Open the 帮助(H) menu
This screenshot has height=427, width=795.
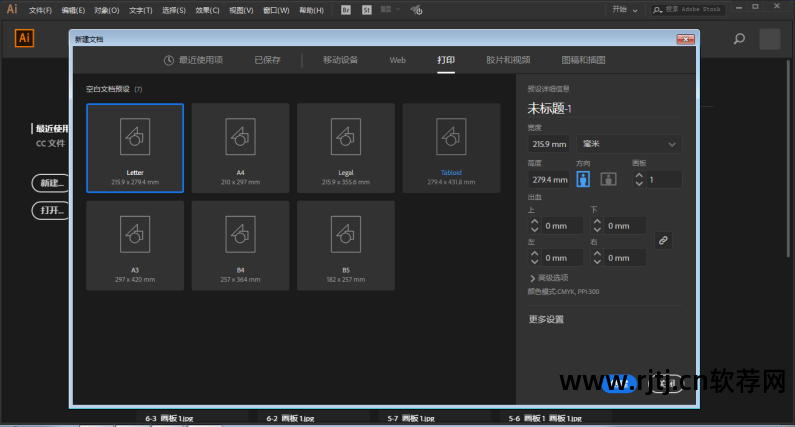point(311,10)
